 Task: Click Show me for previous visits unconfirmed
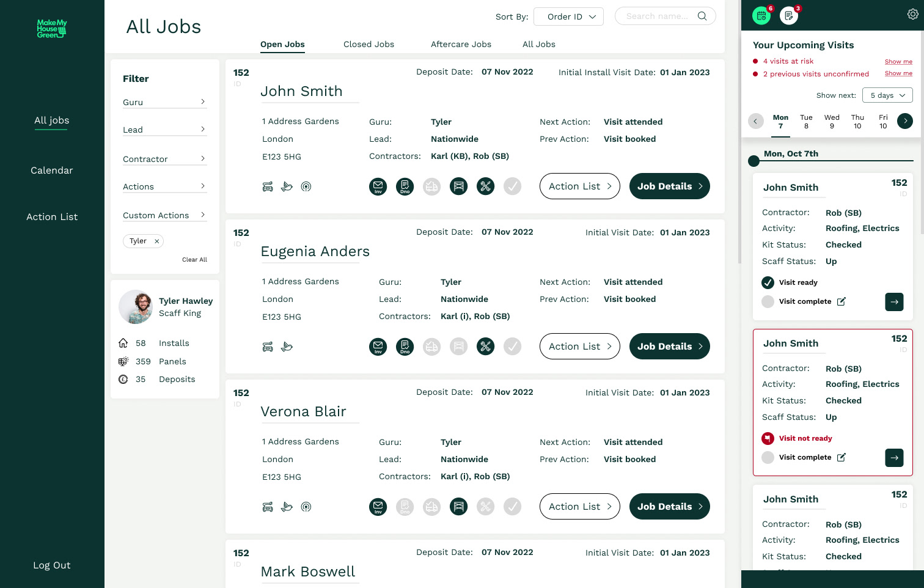click(x=898, y=73)
